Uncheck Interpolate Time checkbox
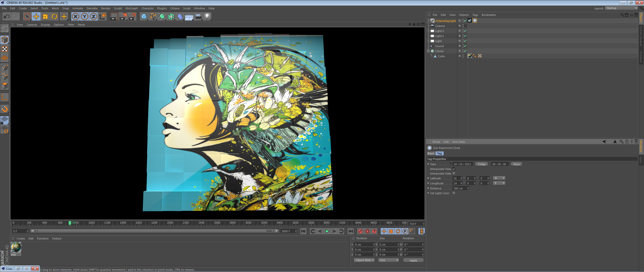This screenshot has height=272, width=644. 454,169
